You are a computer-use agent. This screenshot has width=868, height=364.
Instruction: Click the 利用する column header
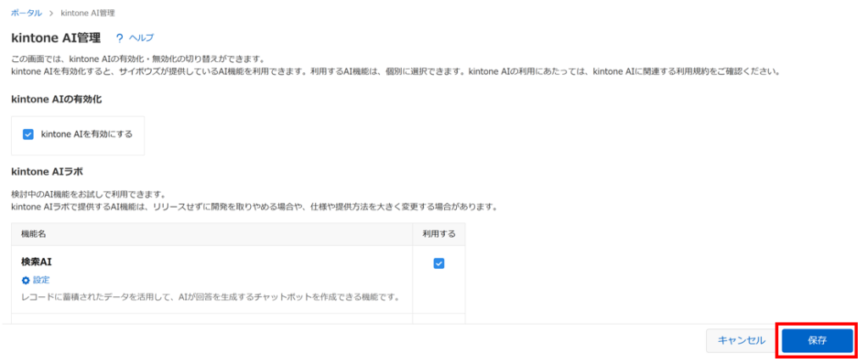[x=439, y=234]
